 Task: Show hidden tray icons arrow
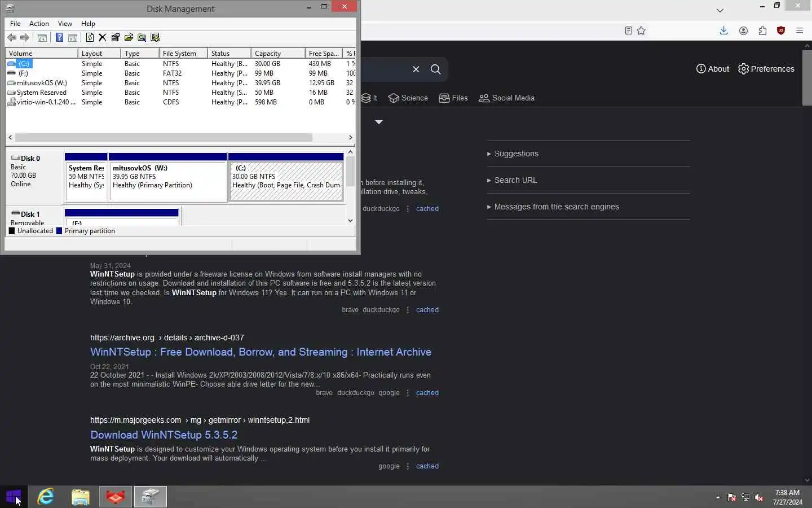pos(718,497)
